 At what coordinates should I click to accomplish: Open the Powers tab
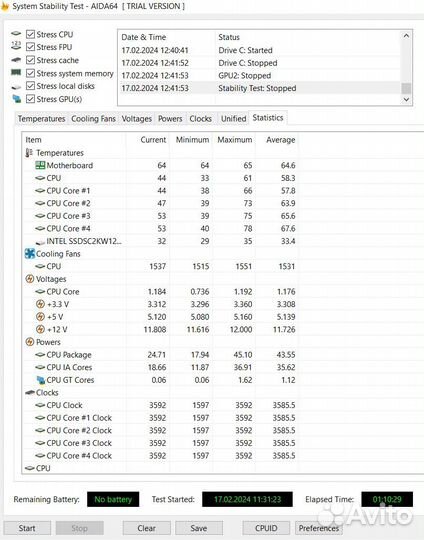coord(170,119)
